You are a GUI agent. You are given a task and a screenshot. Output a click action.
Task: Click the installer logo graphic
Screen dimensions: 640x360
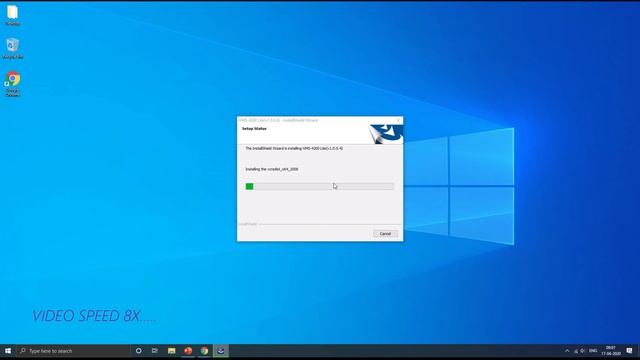click(386, 134)
